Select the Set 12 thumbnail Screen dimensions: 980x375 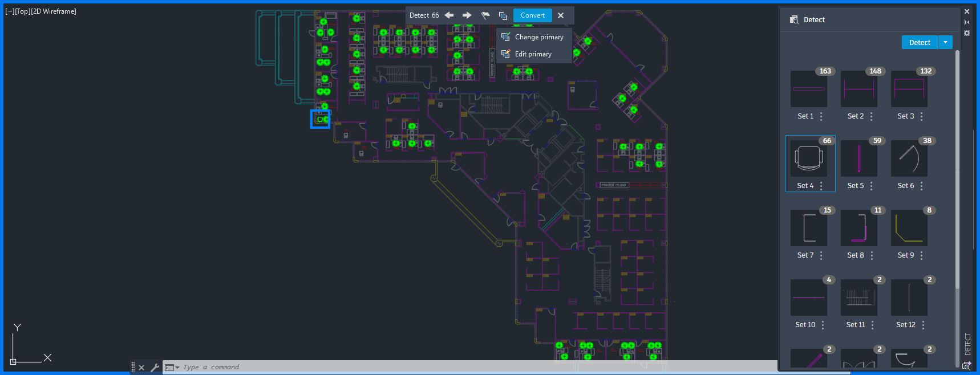click(x=909, y=297)
